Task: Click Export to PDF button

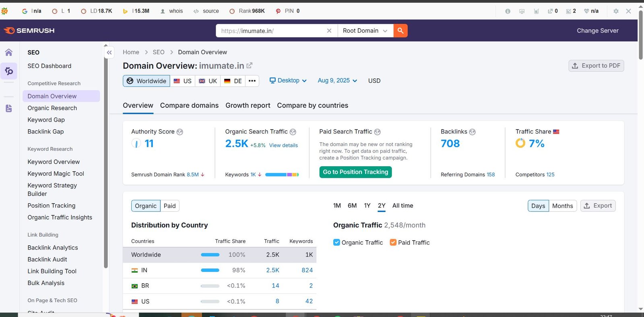Action: point(596,66)
